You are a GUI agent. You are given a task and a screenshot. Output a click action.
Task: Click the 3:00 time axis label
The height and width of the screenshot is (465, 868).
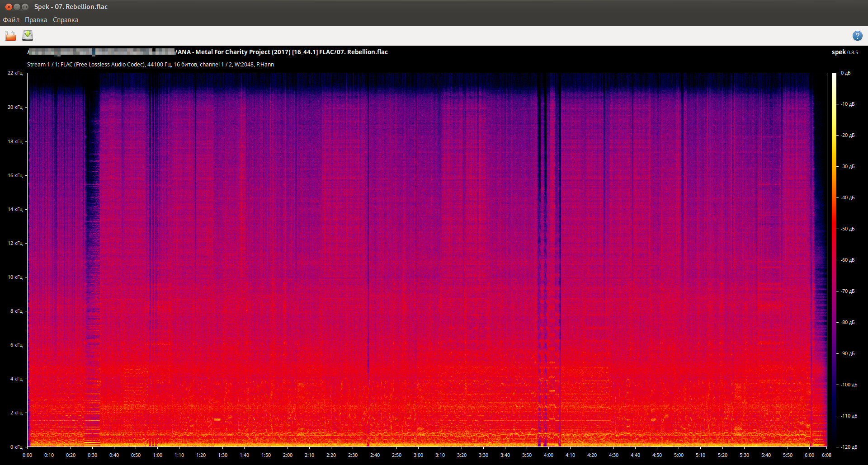pos(419,455)
